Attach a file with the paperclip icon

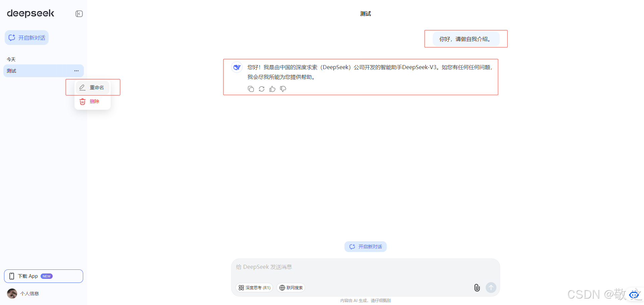477,288
